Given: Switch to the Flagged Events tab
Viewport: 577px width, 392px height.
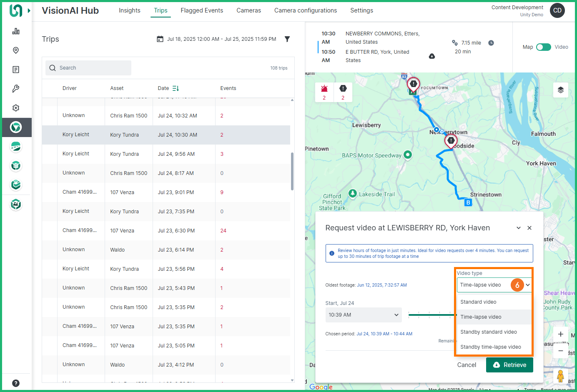Looking at the screenshot, I should click(202, 10).
